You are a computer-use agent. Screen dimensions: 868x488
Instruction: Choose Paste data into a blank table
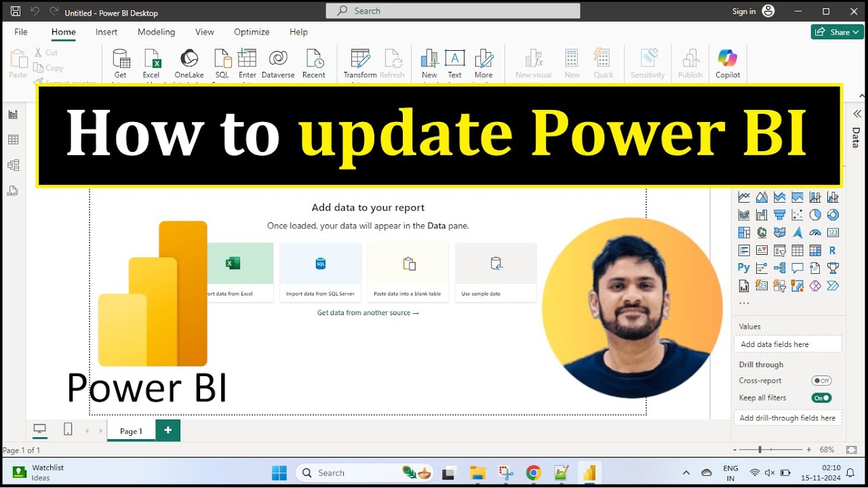[x=408, y=272]
